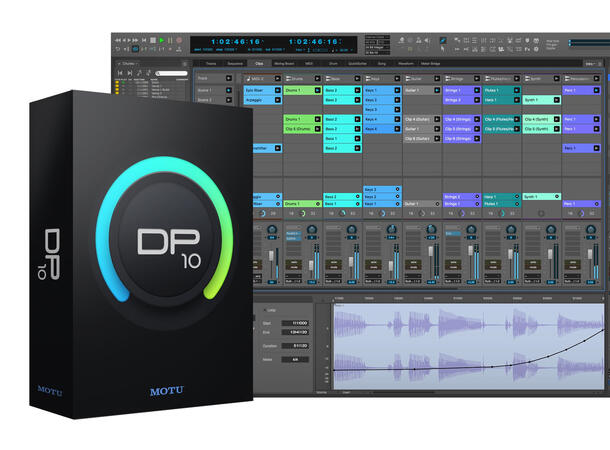Screen dimensions: 610x450
Task: Toggle the highlighted blue button under the transport
Action: click(135, 49)
